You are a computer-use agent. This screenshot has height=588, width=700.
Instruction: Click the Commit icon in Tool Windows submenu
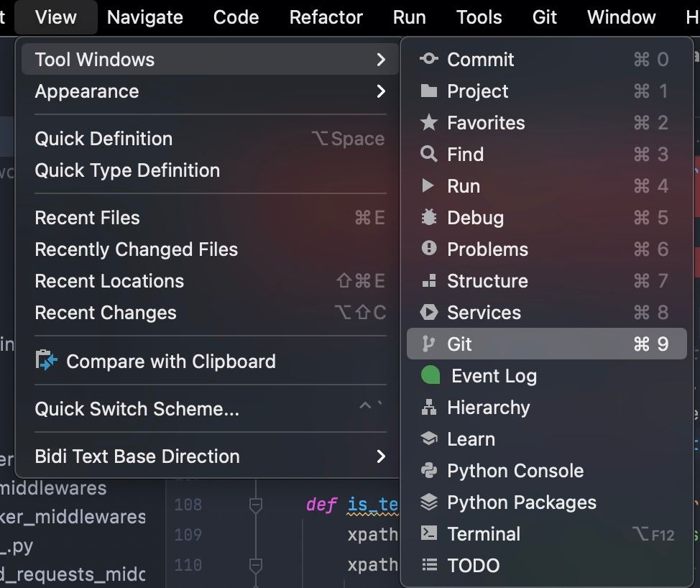429,59
